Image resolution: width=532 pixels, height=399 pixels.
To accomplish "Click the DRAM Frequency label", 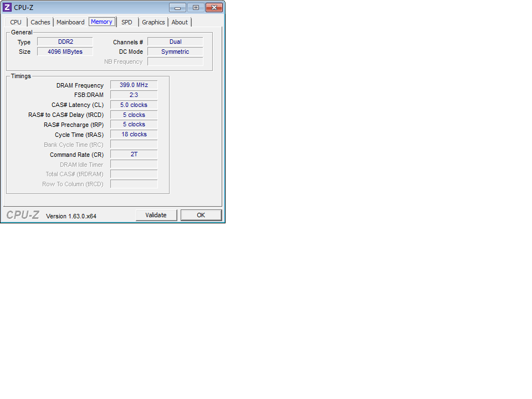I will (x=80, y=85).
